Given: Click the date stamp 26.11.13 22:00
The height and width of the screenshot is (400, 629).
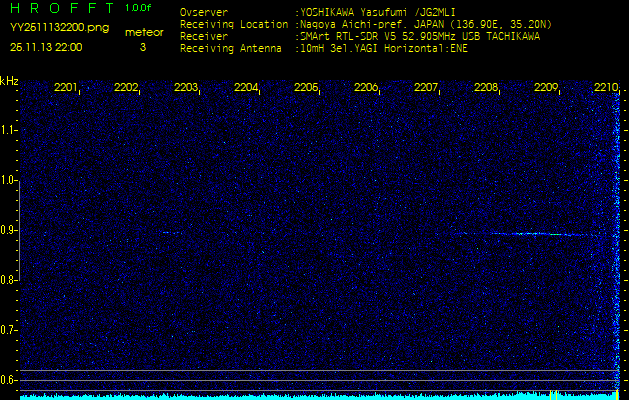Looking at the screenshot, I should coord(46,47).
